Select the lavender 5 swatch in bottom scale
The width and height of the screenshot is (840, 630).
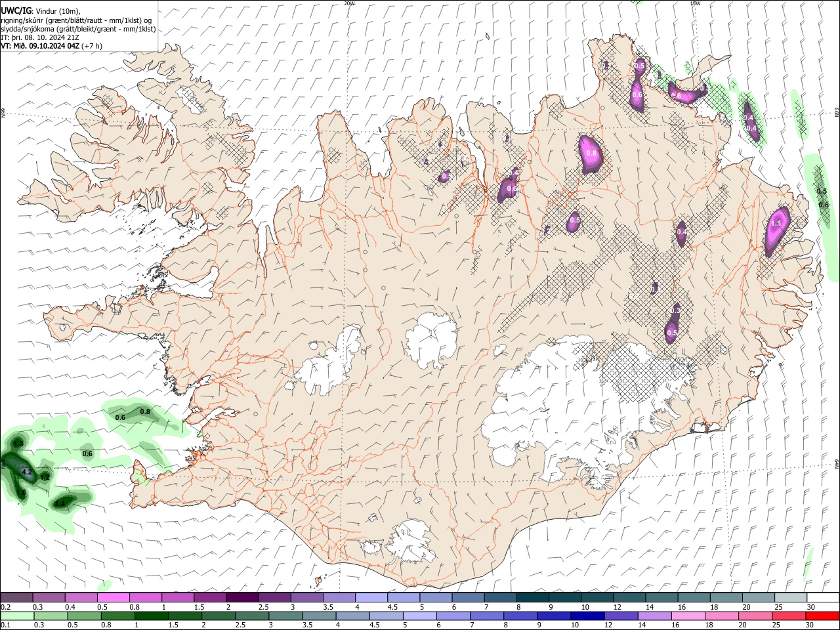(419, 616)
